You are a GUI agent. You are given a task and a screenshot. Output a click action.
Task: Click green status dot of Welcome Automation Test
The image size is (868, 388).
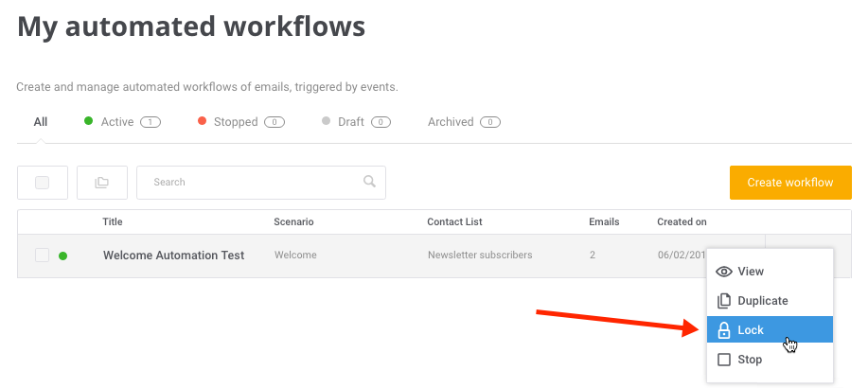[x=63, y=256]
